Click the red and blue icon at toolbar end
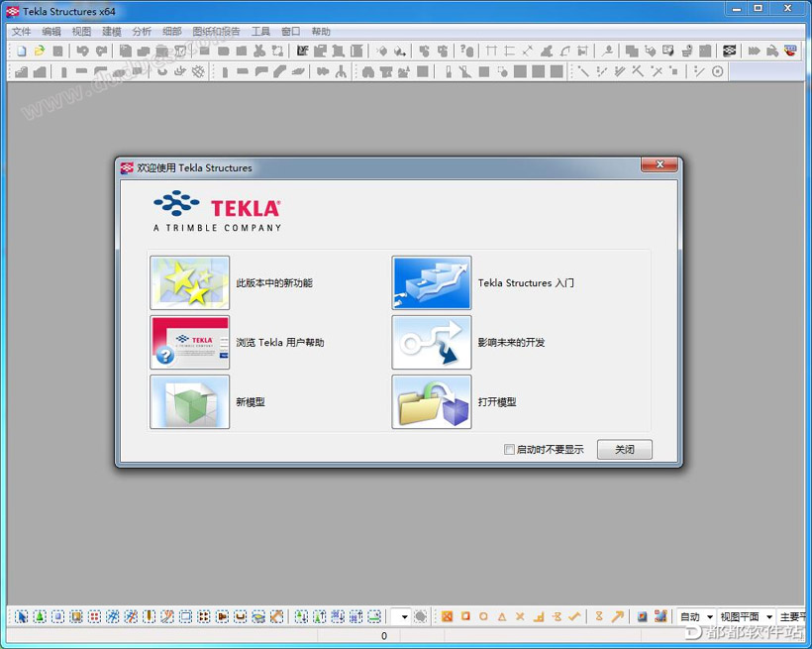Viewport: 812px width, 649px height. click(x=790, y=51)
